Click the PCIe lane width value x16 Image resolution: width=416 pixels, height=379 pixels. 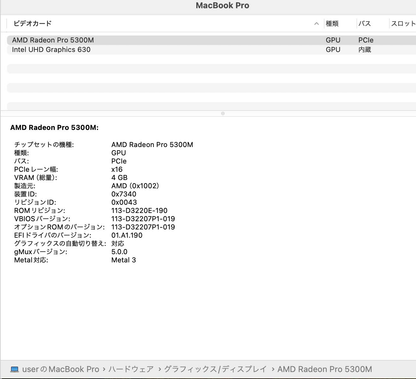pyautogui.click(x=117, y=169)
